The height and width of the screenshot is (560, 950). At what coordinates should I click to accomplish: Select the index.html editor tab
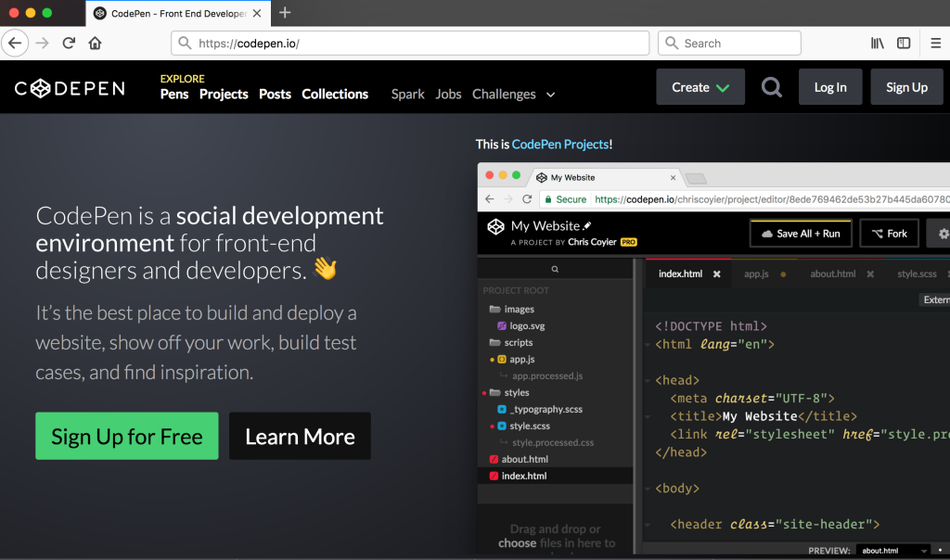(x=680, y=274)
